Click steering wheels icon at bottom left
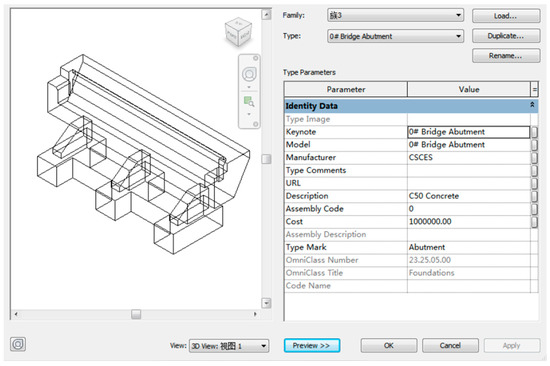 coord(18,344)
